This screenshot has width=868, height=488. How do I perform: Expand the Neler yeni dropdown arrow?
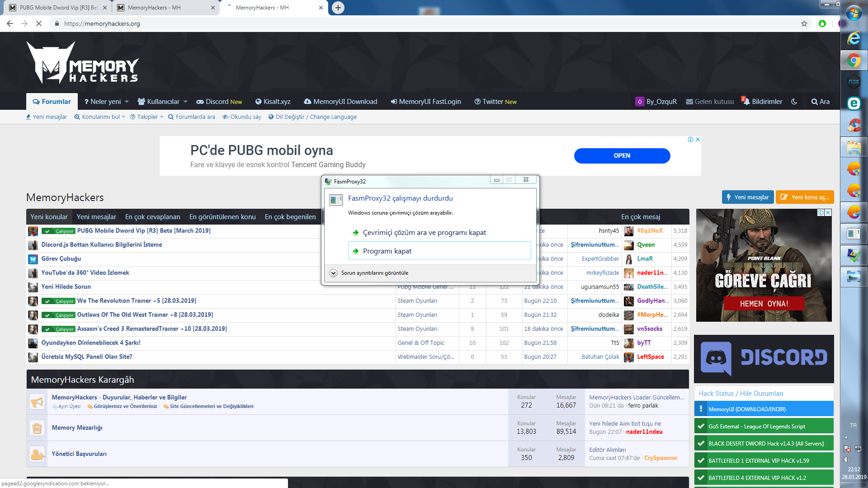click(x=127, y=102)
